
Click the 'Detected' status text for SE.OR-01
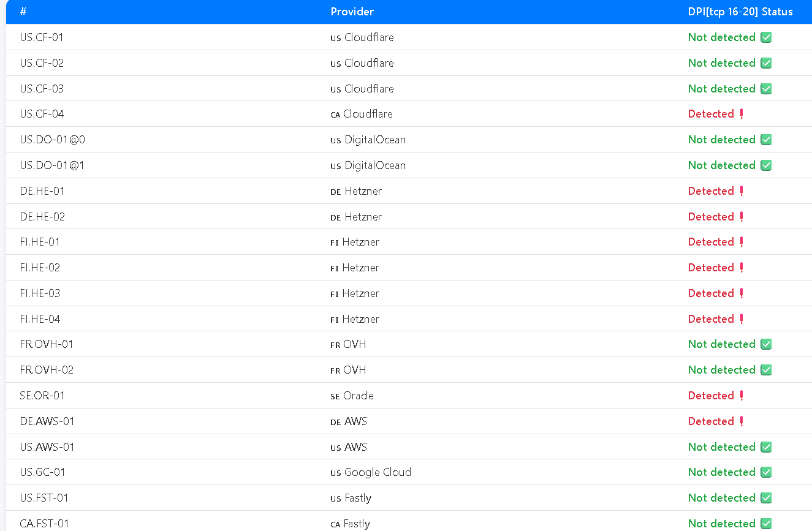tap(711, 396)
